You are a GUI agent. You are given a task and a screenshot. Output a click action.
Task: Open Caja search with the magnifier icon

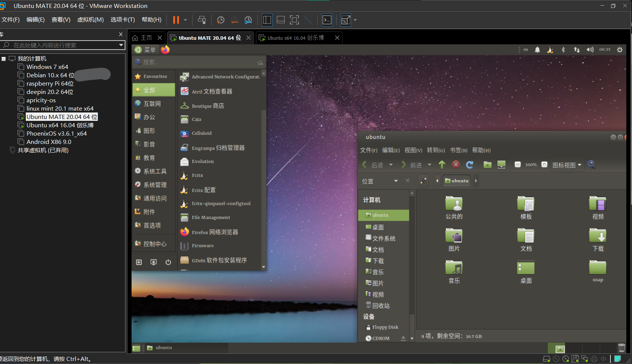(591, 165)
